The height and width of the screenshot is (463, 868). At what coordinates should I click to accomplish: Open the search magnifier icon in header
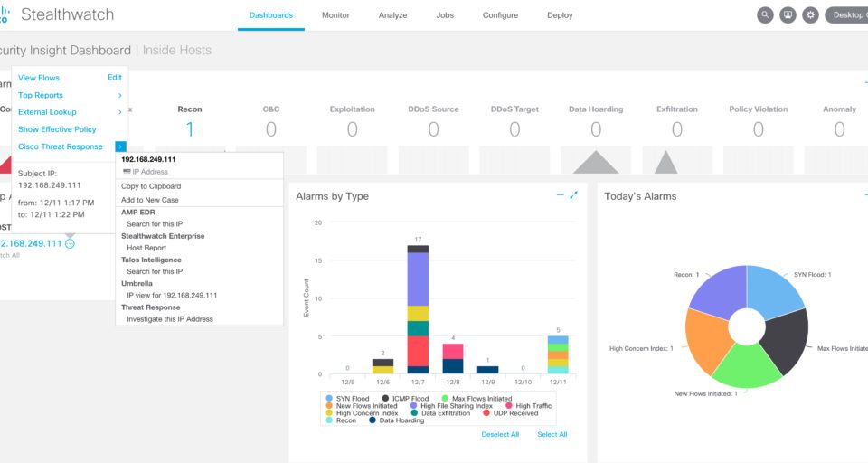point(765,15)
